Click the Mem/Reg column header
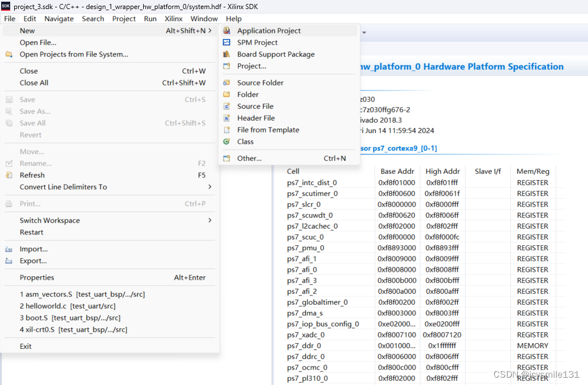Screen dimensions: 588x385 tap(533, 172)
